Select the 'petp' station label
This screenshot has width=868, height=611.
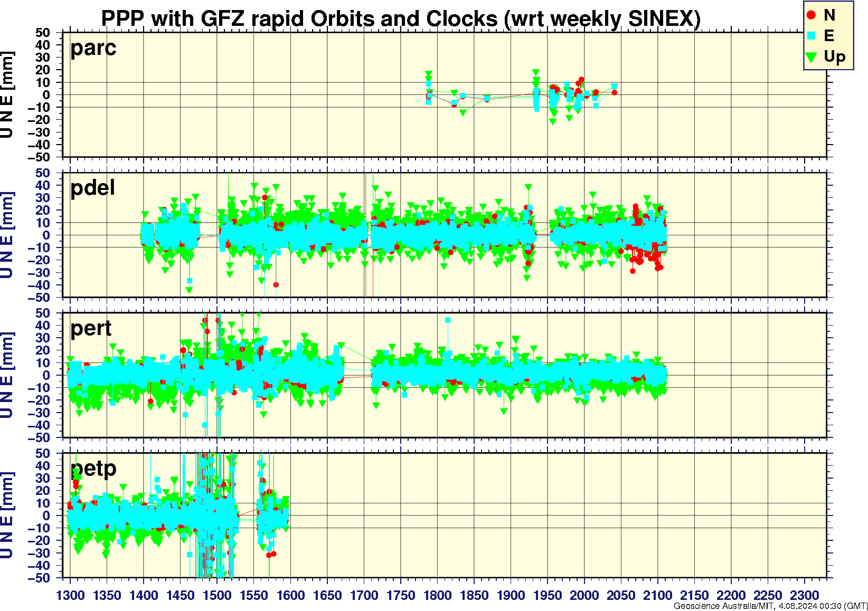point(93,469)
